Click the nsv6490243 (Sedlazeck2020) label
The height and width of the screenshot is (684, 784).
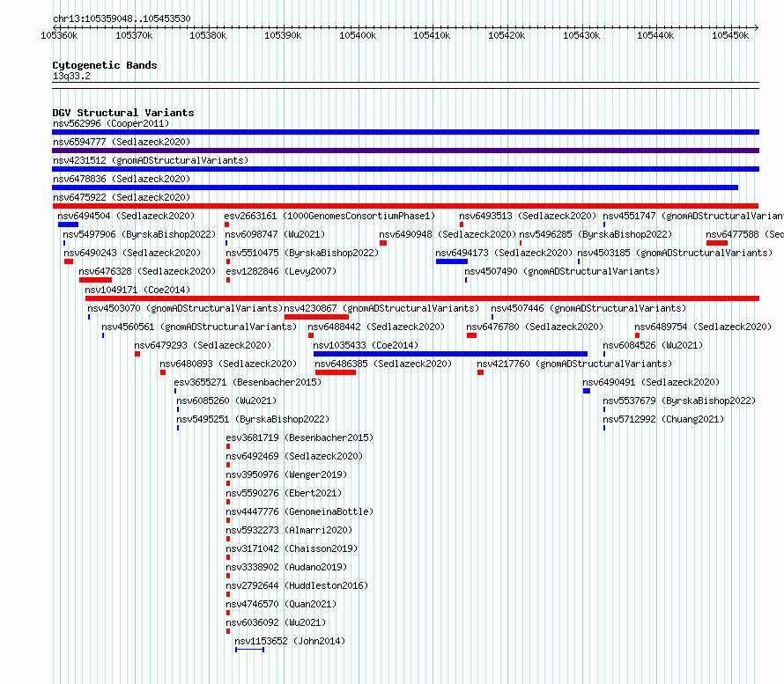point(132,253)
